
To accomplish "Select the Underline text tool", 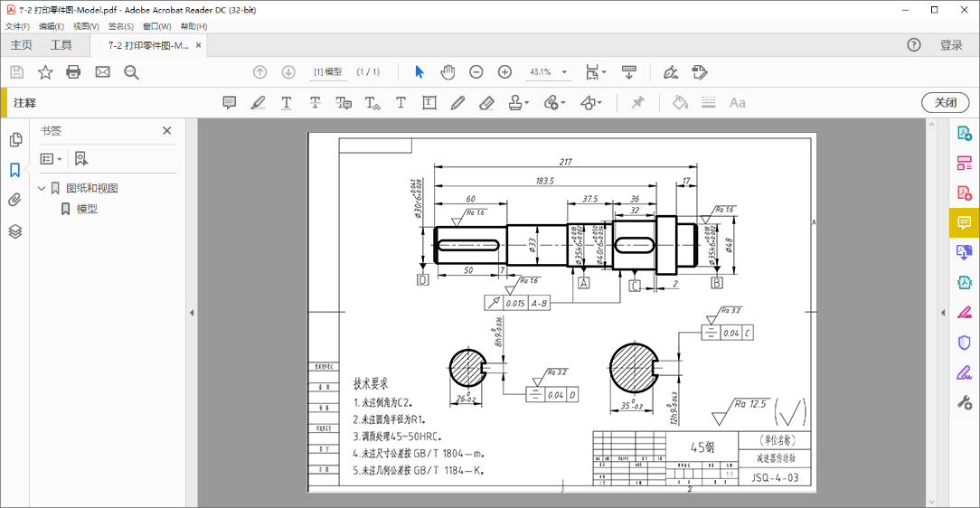I will point(287,103).
